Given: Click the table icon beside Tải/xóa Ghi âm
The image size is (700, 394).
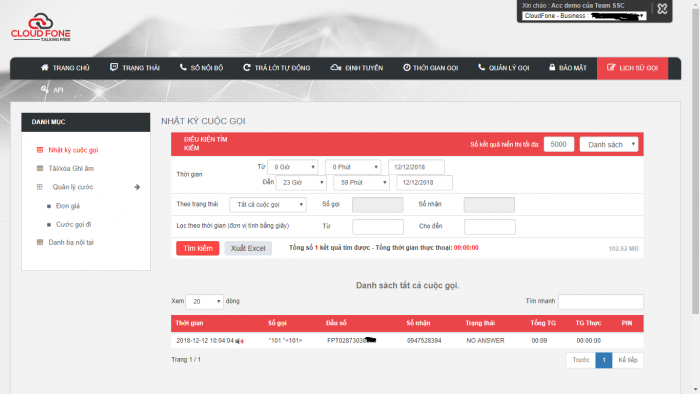Looking at the screenshot, I should pos(40,168).
